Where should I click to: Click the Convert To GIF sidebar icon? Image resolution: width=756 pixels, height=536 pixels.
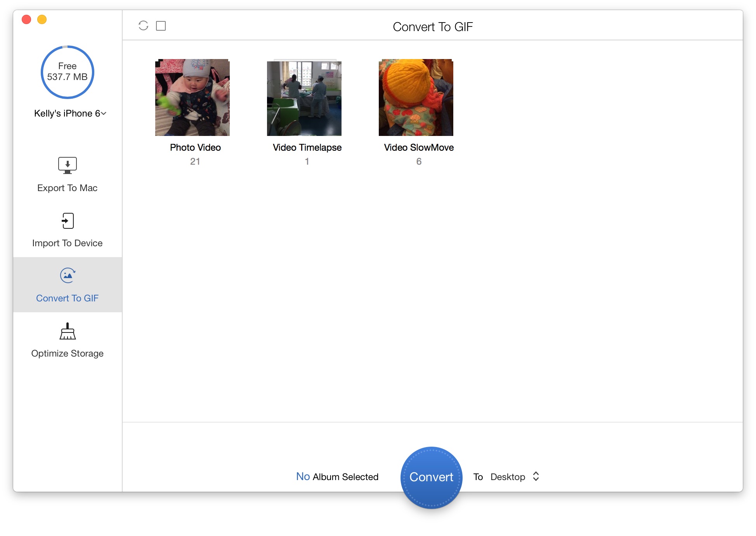(x=68, y=276)
